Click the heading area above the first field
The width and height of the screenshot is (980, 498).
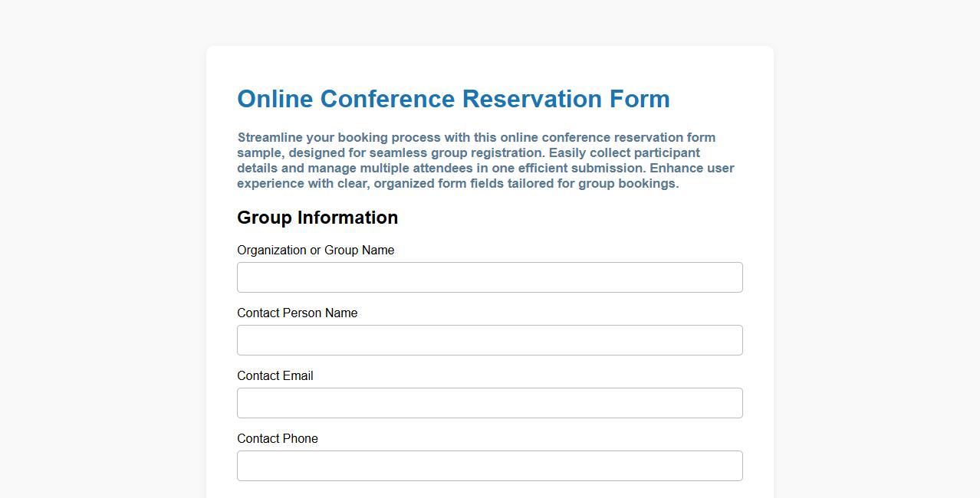(317, 218)
